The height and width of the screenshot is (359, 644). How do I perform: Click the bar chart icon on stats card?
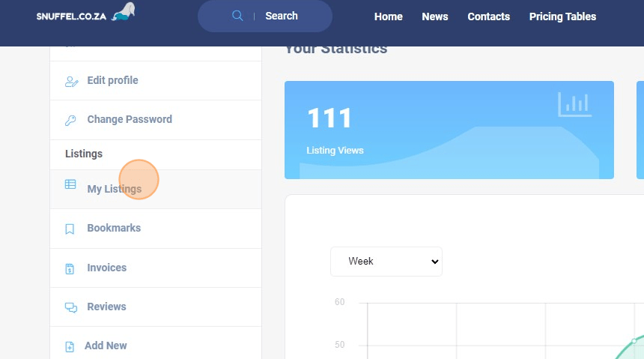[574, 105]
